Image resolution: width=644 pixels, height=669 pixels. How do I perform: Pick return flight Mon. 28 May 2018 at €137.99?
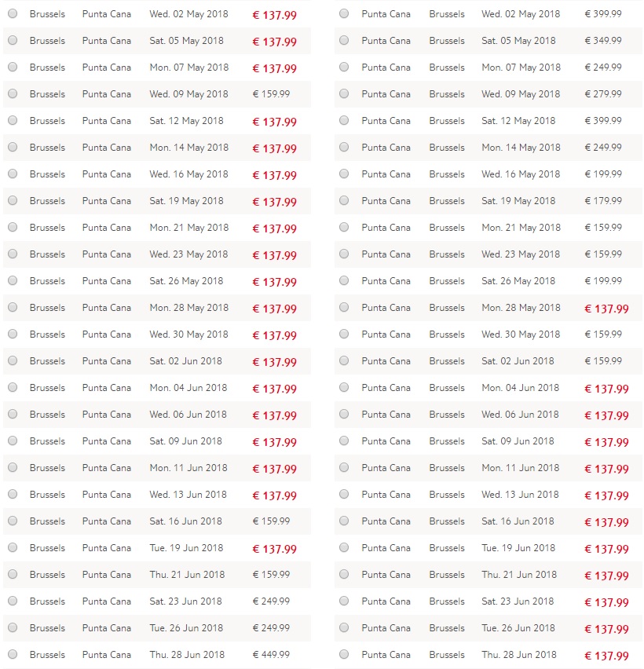point(344,307)
